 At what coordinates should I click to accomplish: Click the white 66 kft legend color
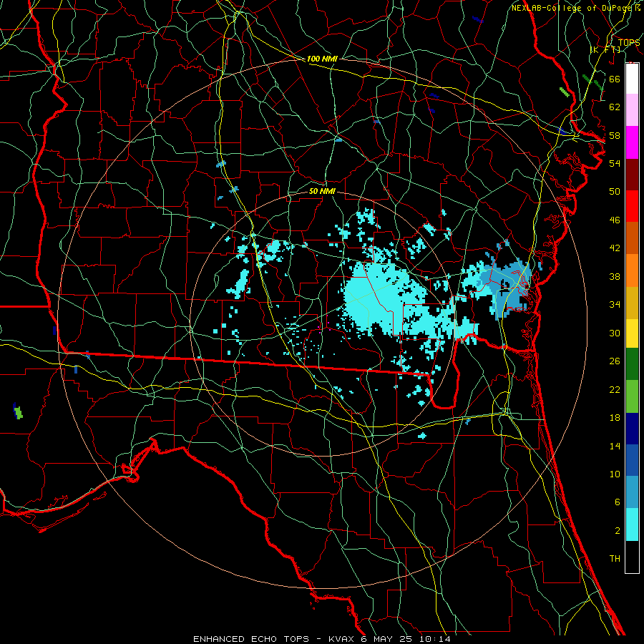click(632, 79)
